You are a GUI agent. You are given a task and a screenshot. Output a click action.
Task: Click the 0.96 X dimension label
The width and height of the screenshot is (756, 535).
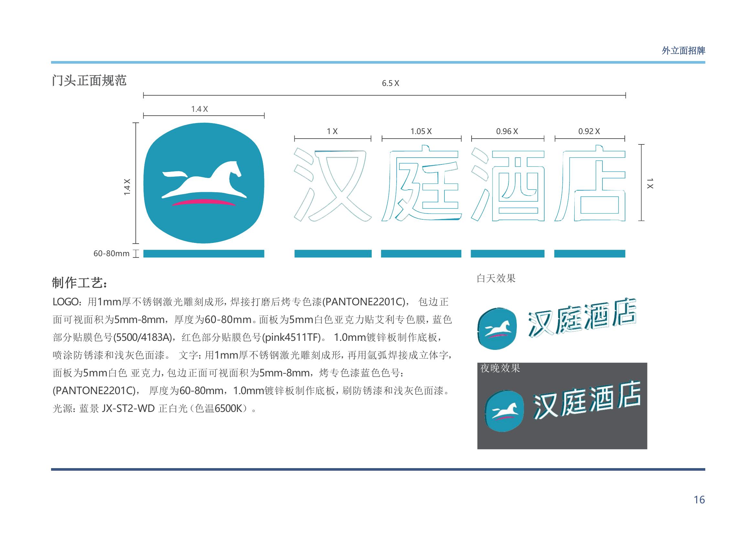(507, 131)
